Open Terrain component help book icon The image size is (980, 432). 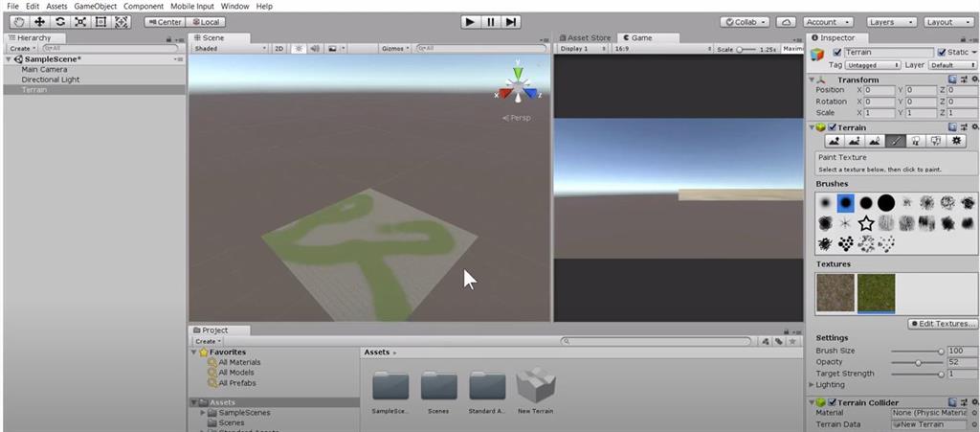pos(952,126)
